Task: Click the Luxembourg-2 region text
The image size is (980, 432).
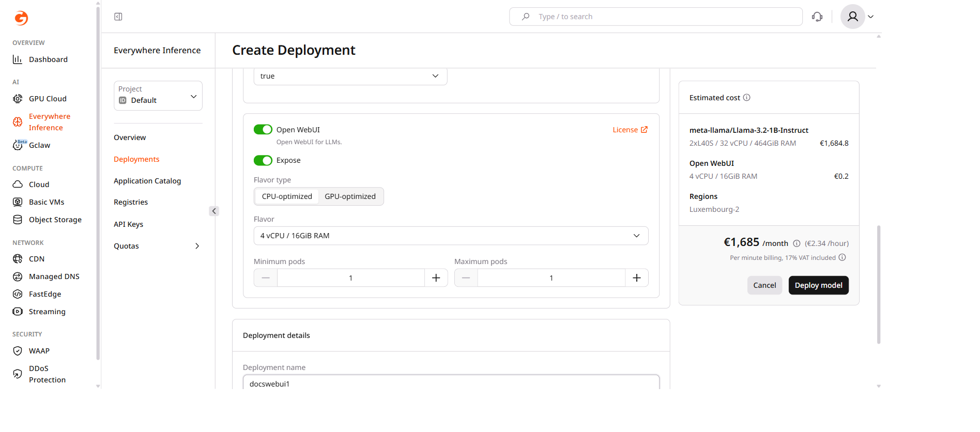Action: 714,209
